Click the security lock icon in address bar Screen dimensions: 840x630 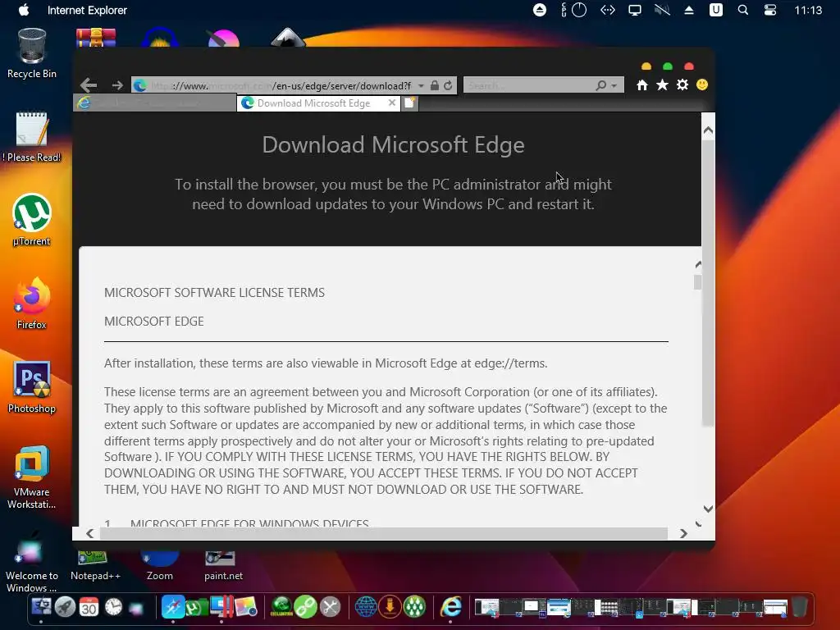tap(435, 85)
